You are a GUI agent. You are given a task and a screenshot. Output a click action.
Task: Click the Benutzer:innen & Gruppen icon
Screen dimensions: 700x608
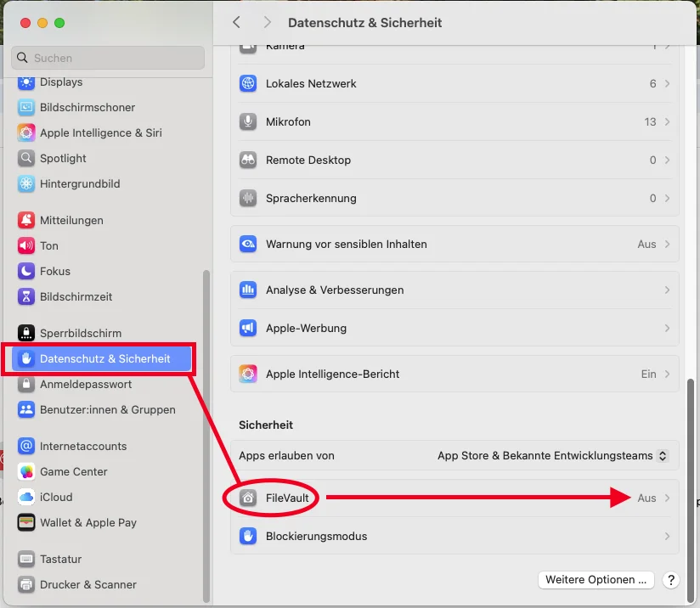[x=25, y=410]
